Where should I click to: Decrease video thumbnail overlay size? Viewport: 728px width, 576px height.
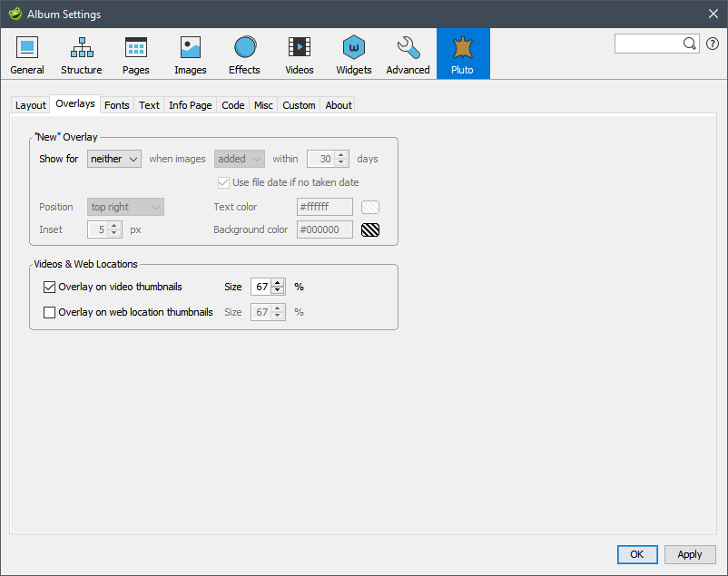[x=278, y=290]
